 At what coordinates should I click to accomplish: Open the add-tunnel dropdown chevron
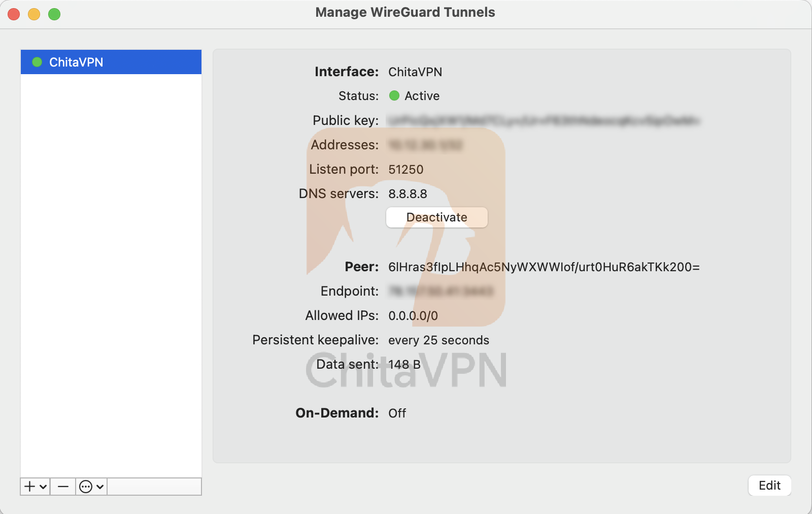tap(44, 487)
